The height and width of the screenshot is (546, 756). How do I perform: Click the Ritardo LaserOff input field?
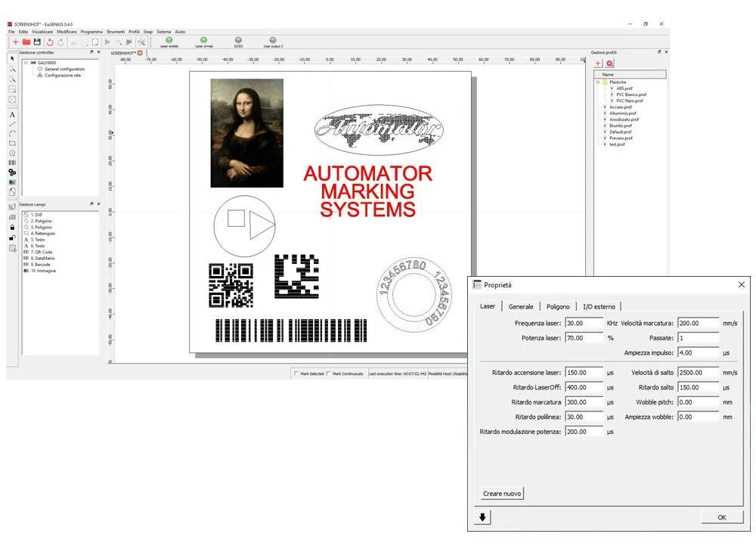click(x=584, y=387)
